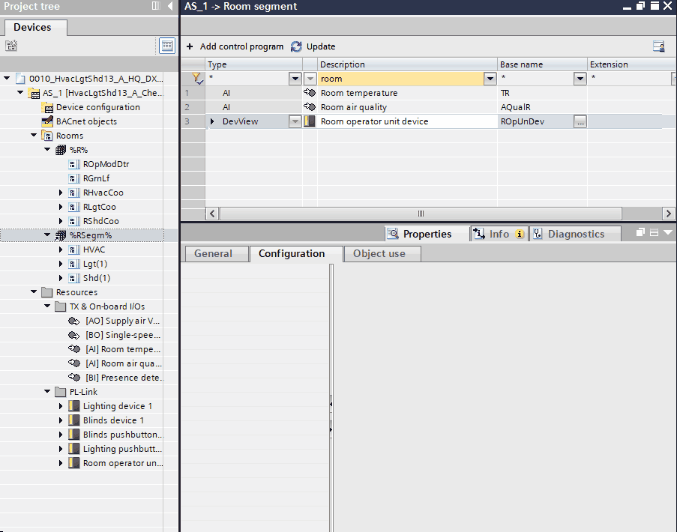Viewport: 677px width, 532px height.
Task: Click the Description column header
Action: pyautogui.click(x=408, y=64)
